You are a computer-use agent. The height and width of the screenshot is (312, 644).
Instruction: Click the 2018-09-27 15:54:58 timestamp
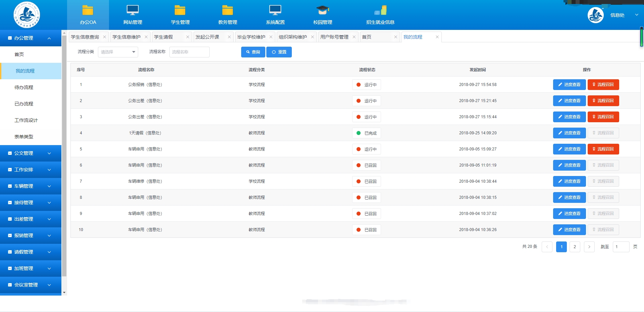click(478, 85)
